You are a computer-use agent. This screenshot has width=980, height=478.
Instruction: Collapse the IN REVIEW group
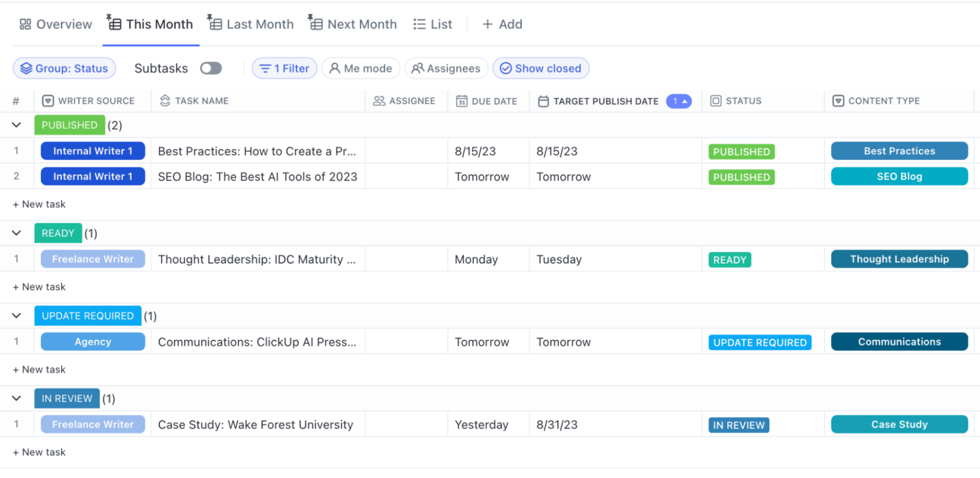tap(16, 398)
